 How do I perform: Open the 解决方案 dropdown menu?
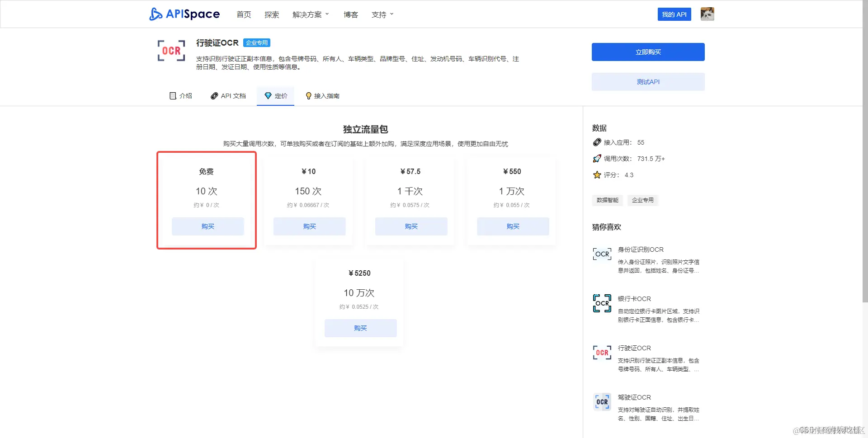click(x=311, y=14)
